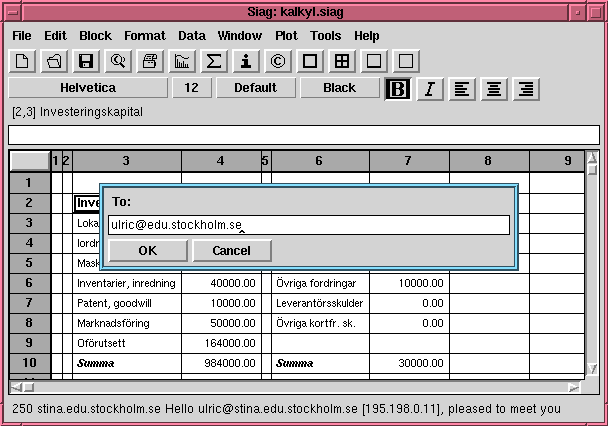Screen dimensions: 608x426
Task: Select column header 4
Action: point(221,161)
